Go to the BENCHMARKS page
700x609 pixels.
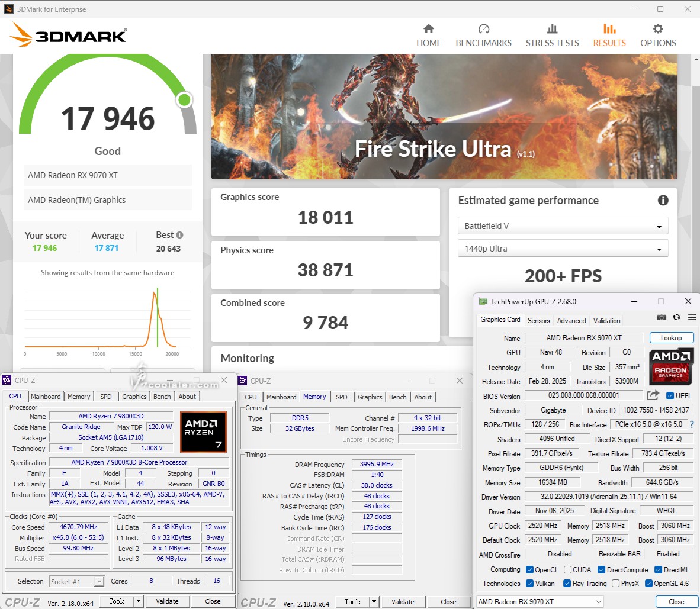[483, 36]
